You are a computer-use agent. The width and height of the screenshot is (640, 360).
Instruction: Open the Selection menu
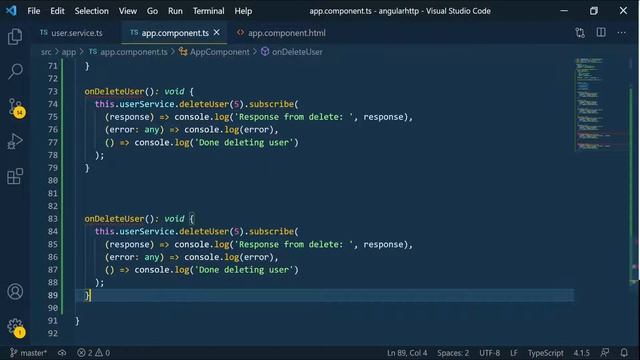(x=91, y=11)
